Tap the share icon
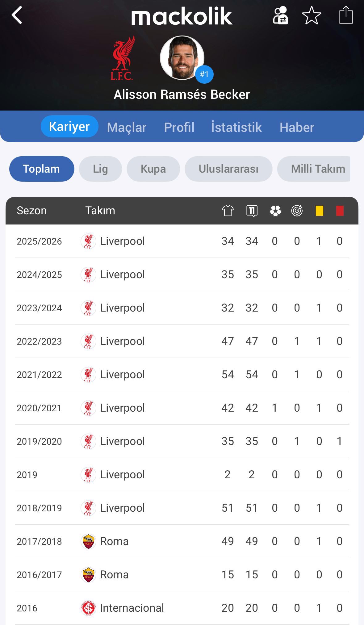 [x=346, y=15]
